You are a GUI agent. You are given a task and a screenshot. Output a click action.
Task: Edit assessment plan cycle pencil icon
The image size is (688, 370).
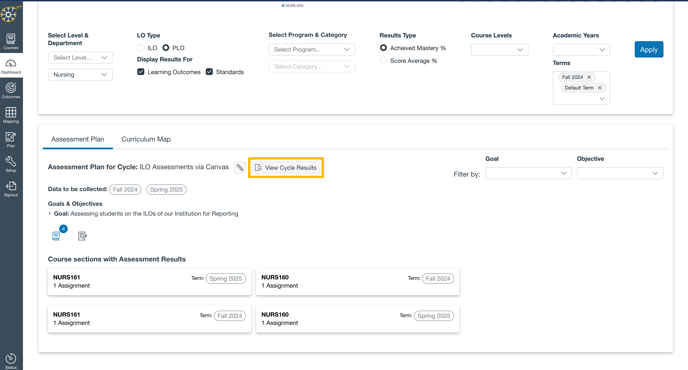click(240, 167)
